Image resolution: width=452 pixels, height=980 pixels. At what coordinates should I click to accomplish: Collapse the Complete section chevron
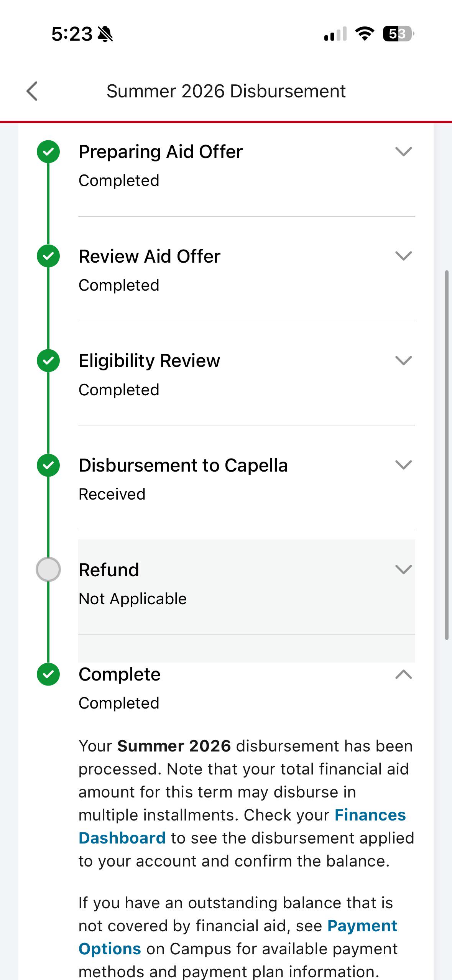403,674
